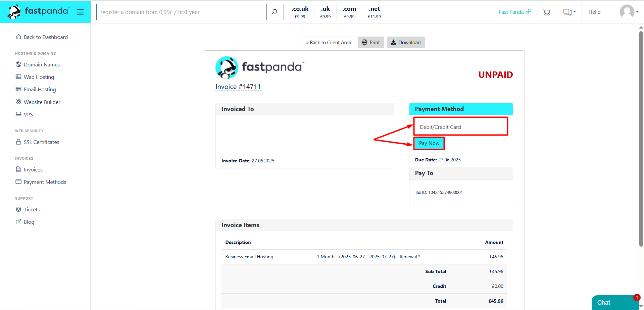Open VPS in sidebar

click(x=28, y=114)
